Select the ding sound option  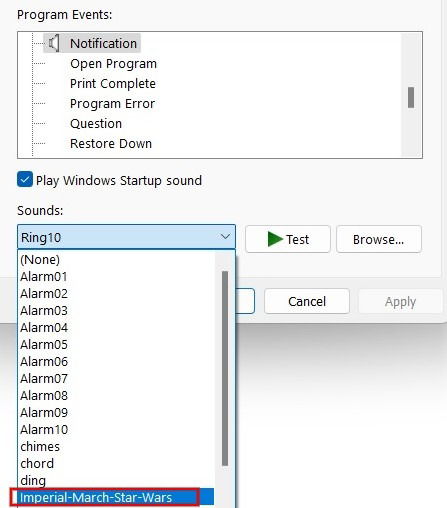pyautogui.click(x=33, y=480)
